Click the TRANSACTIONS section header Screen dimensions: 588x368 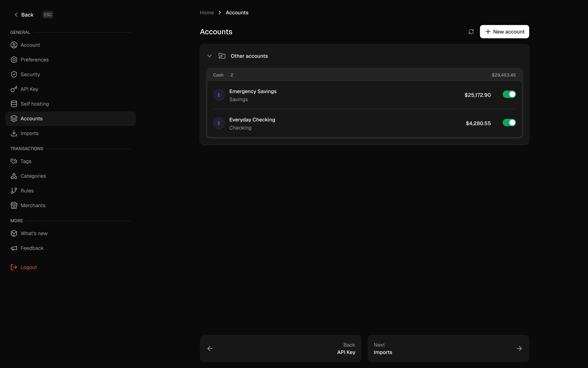pos(27,149)
